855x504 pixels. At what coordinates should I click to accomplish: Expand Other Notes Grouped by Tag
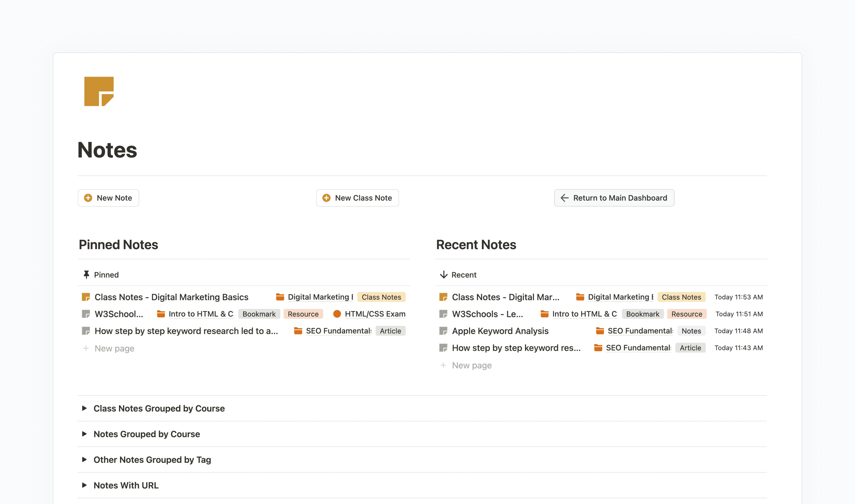click(x=85, y=460)
